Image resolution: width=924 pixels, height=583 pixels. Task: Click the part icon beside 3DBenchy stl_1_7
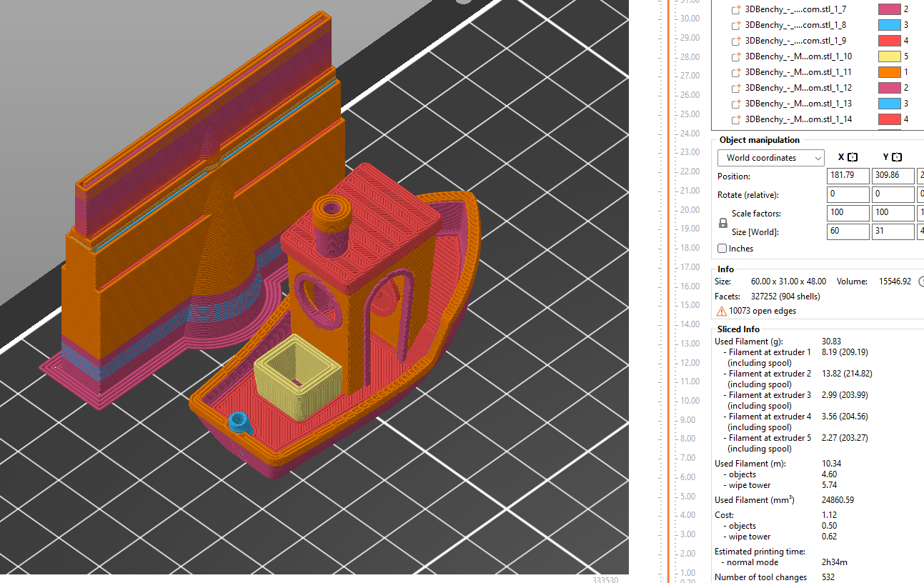coord(736,10)
